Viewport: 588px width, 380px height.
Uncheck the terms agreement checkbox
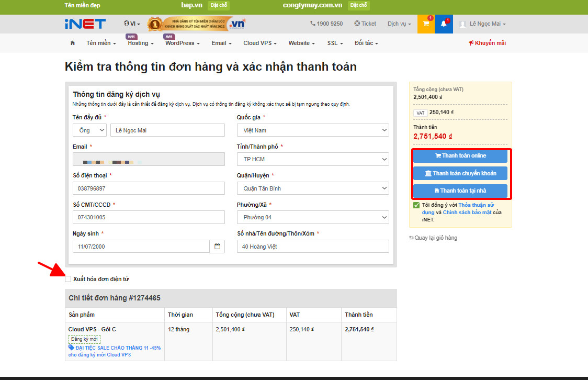coord(416,205)
